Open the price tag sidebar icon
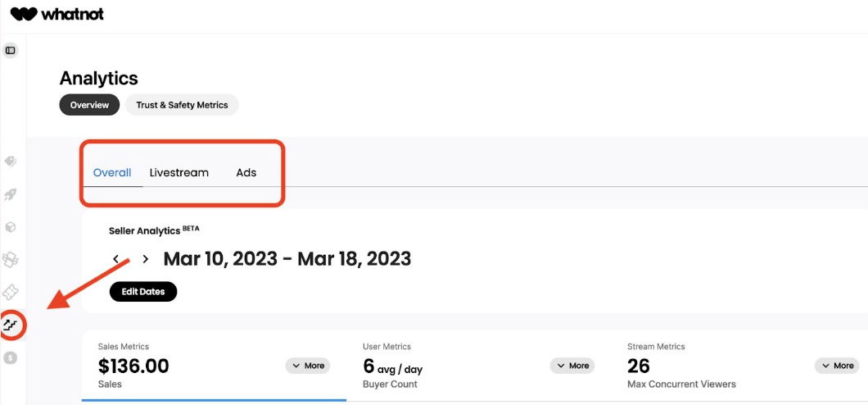Image resolution: width=868 pixels, height=405 pixels. coord(11,162)
